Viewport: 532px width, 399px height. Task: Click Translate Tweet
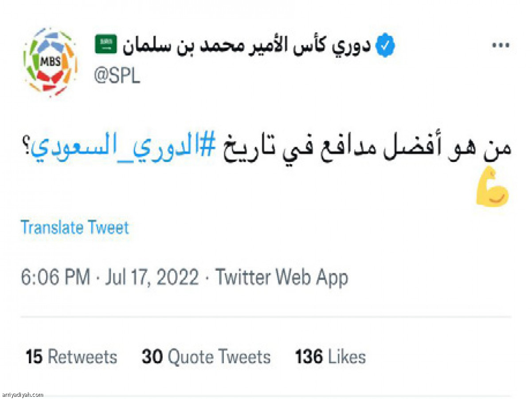75,228
